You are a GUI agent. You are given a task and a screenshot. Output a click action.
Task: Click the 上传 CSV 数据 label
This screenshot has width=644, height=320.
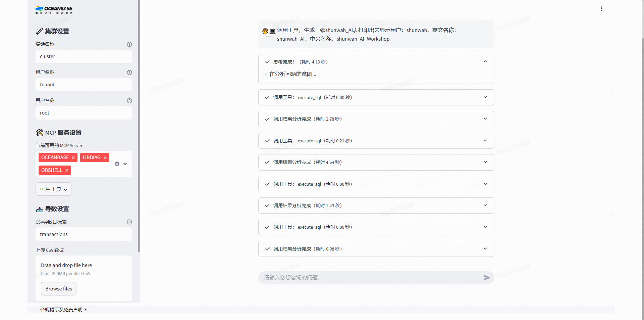pos(50,250)
